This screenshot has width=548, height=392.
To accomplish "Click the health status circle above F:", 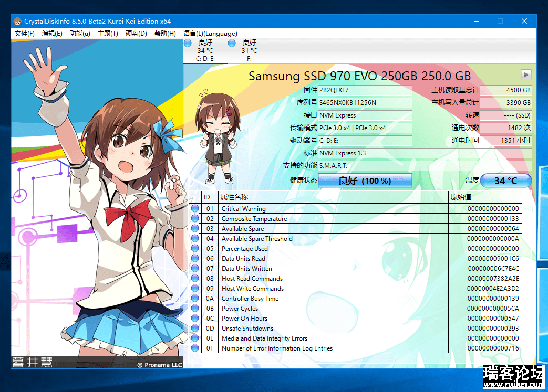I will [231, 43].
